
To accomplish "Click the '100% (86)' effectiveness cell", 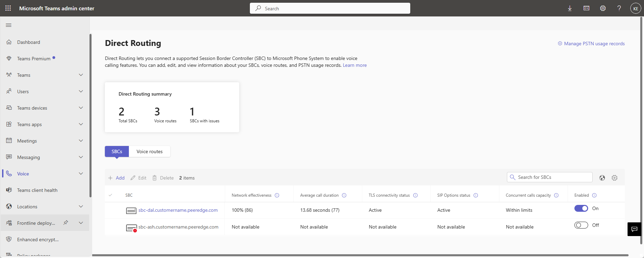I will (x=242, y=210).
